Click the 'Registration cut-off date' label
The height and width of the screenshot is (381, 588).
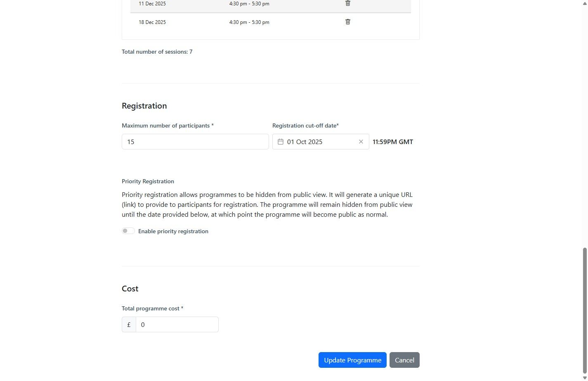tap(305, 125)
